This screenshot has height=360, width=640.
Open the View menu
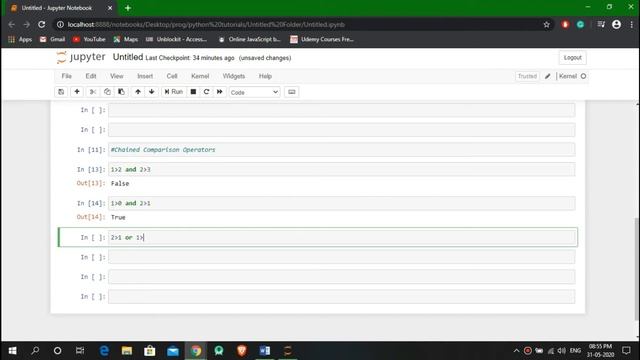[x=116, y=76]
